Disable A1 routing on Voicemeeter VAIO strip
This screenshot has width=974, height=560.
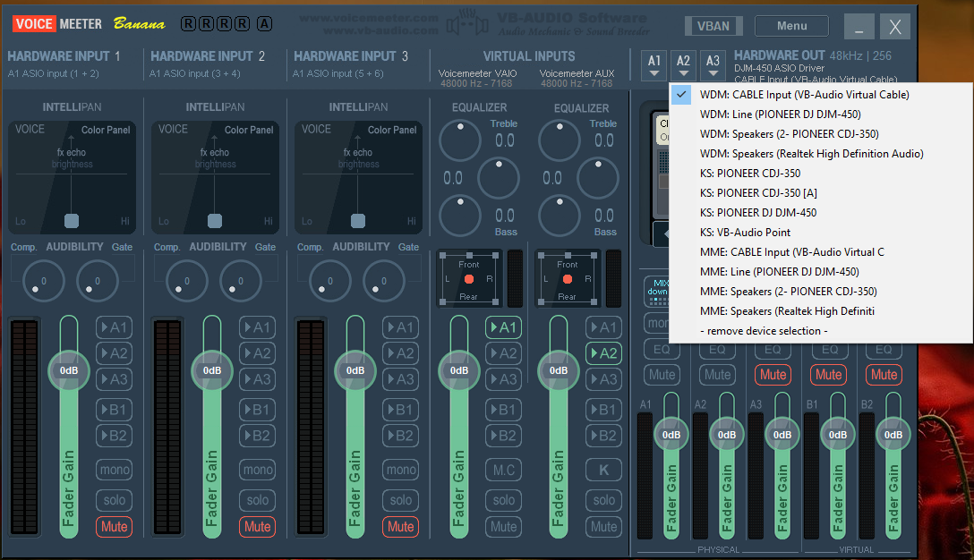click(x=503, y=327)
